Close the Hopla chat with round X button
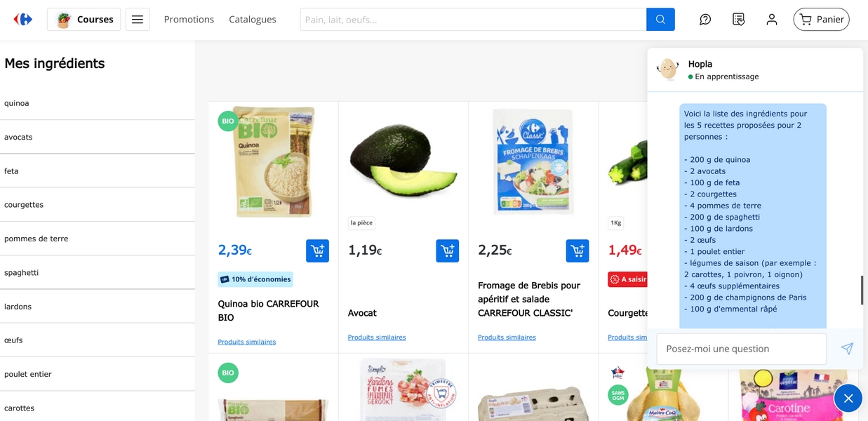868x421 pixels. pos(848,399)
